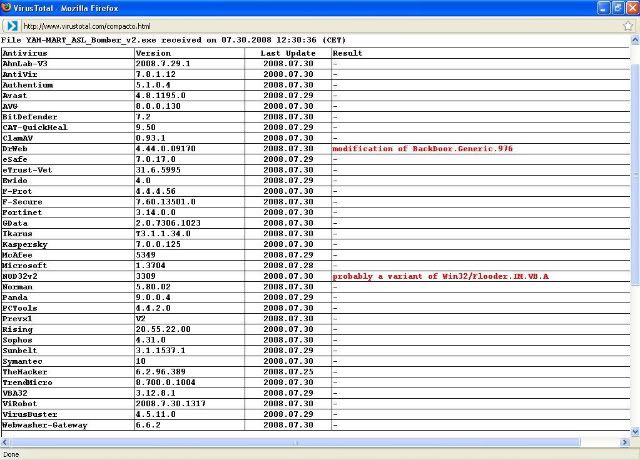Minimize the Firefox window

[x=604, y=8]
